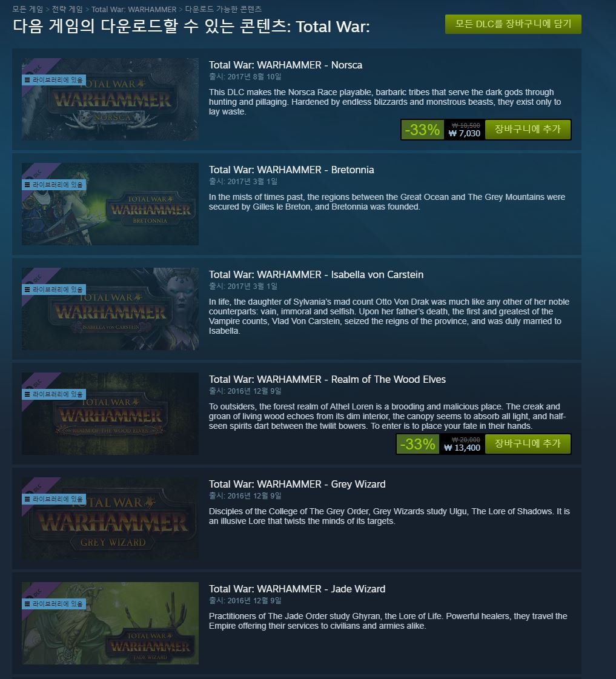Click the library icon on the Wood Elves badge
Viewport: 616px width, 679px height.
[x=27, y=394]
